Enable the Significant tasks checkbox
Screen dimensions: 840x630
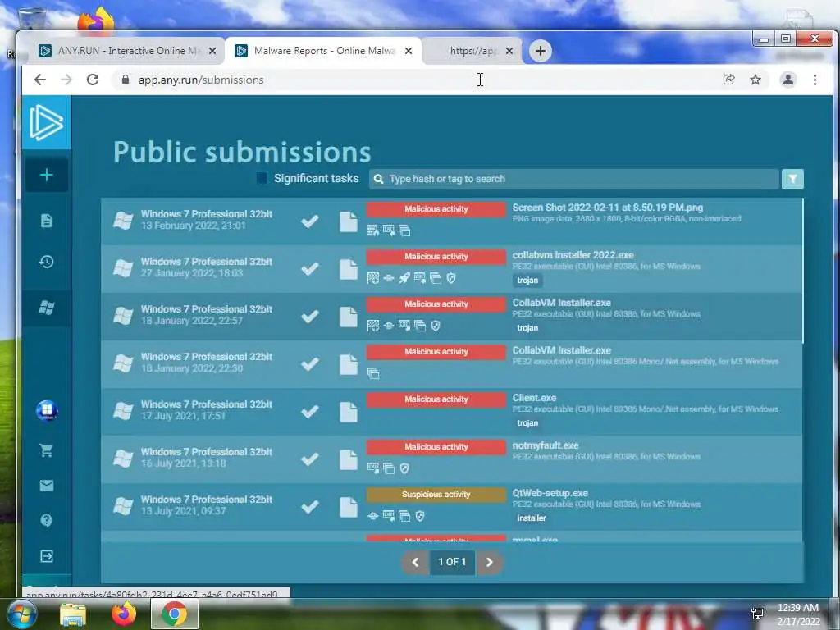click(x=262, y=178)
